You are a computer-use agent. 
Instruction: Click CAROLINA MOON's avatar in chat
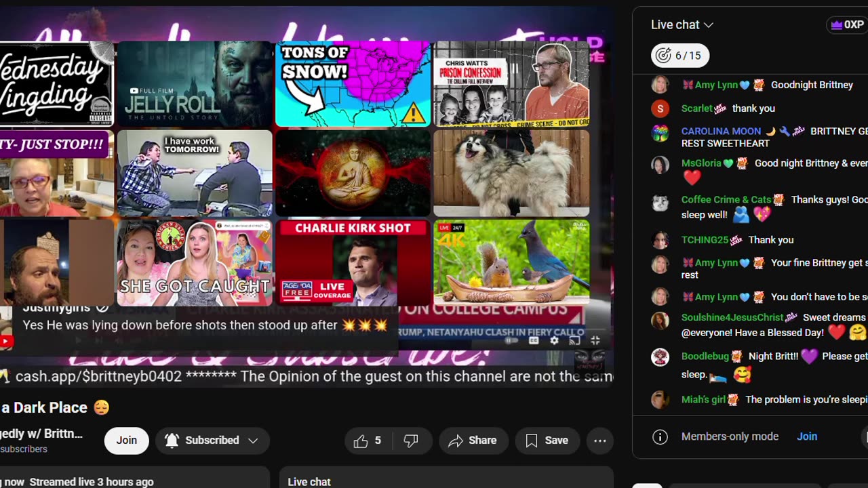point(660,132)
